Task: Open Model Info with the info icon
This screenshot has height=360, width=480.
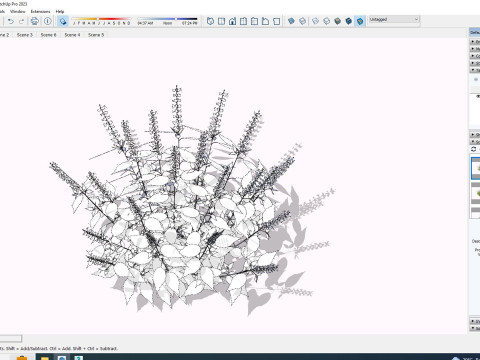Action: 48,21
